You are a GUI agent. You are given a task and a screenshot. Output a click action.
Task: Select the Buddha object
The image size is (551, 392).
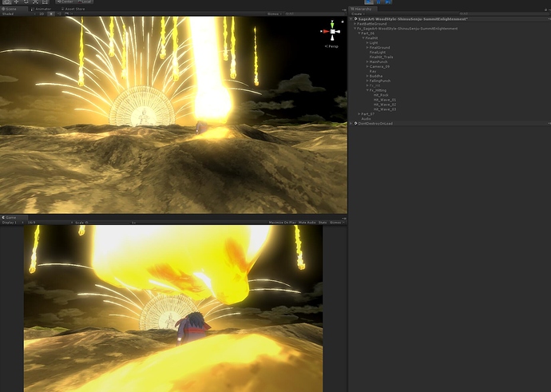click(375, 76)
